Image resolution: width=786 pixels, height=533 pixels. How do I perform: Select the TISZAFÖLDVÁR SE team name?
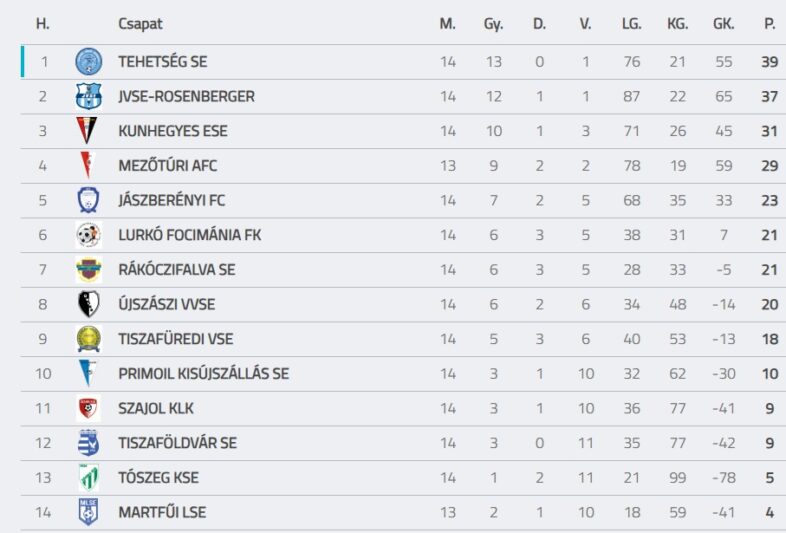(177, 443)
